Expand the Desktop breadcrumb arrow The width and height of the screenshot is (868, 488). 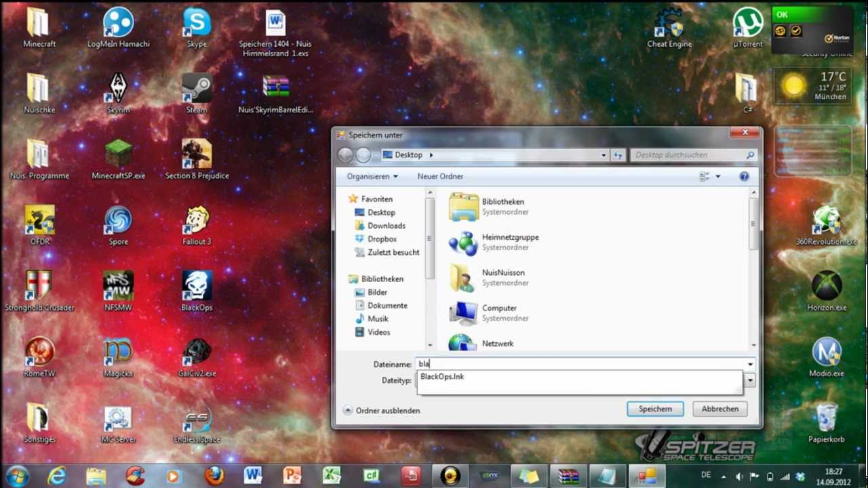(431, 155)
